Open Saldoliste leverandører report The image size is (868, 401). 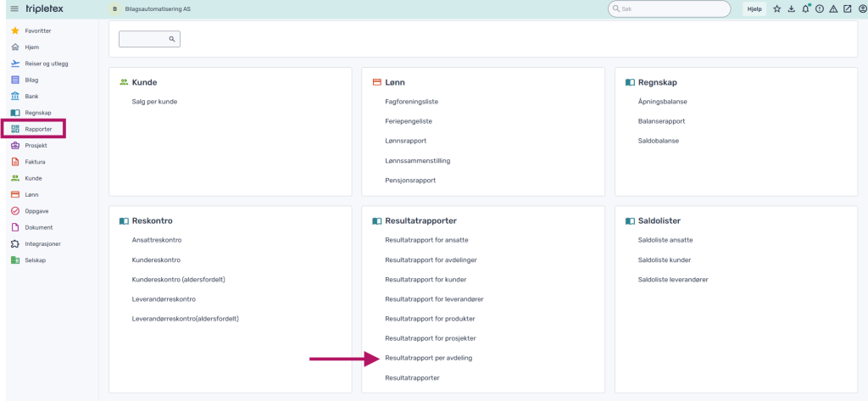click(673, 280)
